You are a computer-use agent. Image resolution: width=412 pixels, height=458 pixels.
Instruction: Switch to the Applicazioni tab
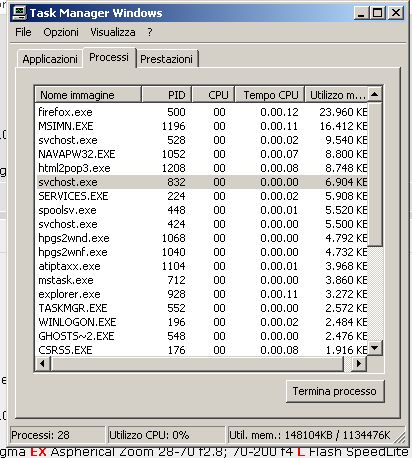[50, 59]
